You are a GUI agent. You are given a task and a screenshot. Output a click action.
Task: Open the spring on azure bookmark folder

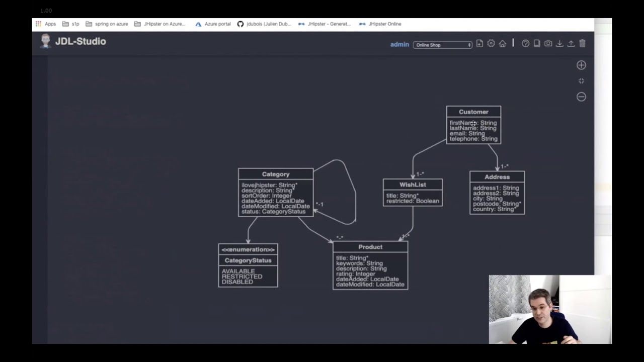tap(107, 24)
